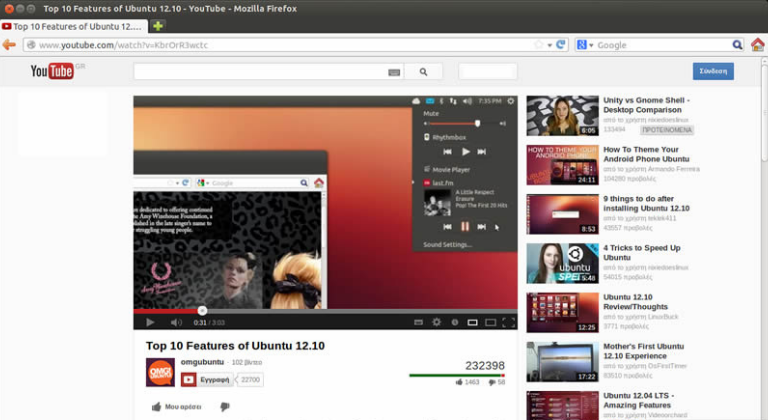Open the 4 Tricks to Speed Up Ubuntu link

642,252
